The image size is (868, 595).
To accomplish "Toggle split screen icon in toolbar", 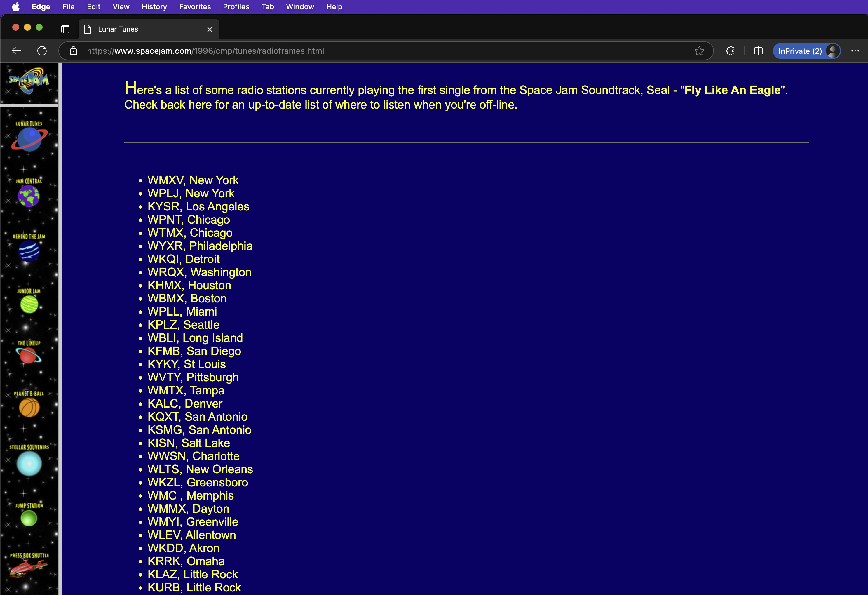I will (x=758, y=51).
